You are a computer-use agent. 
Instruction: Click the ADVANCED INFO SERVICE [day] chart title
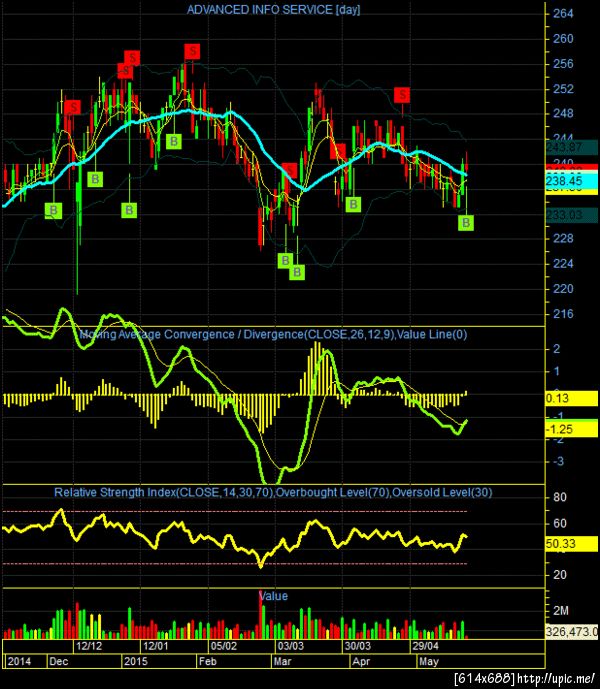pos(273,10)
